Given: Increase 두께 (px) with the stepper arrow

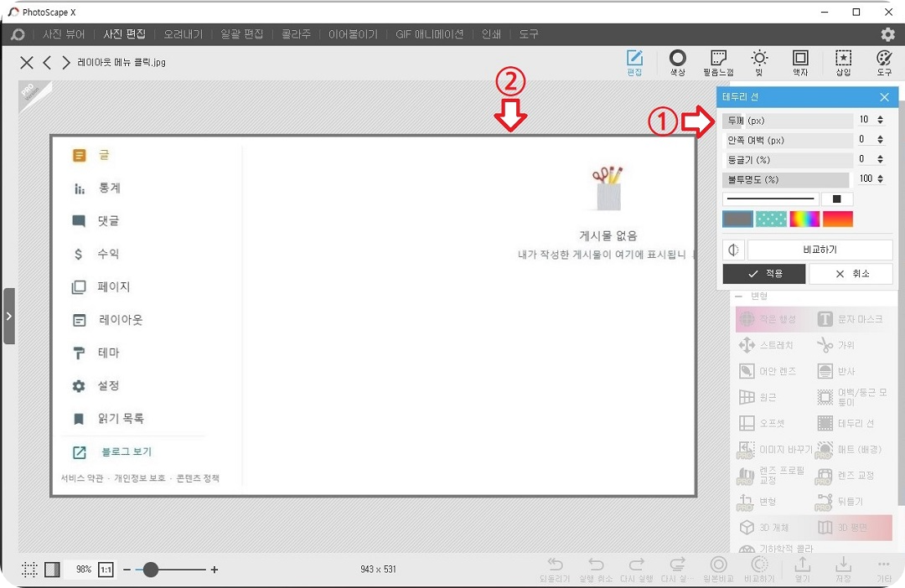Looking at the screenshot, I should [880, 116].
